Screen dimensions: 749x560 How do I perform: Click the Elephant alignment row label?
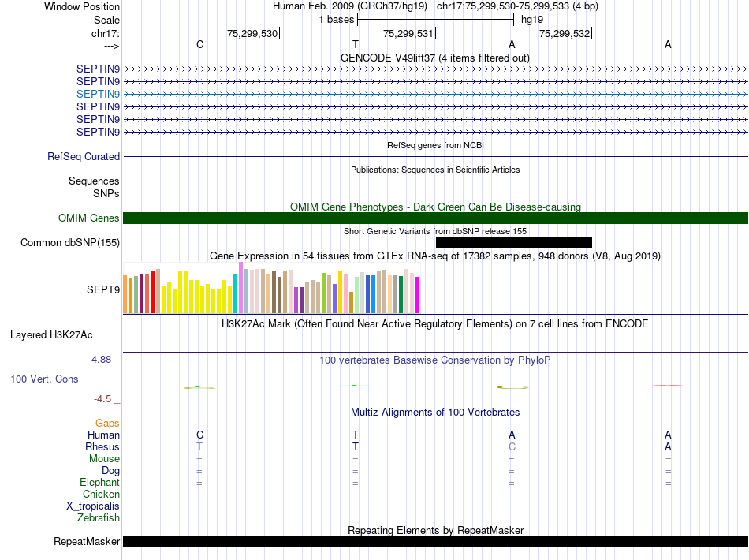(99, 482)
